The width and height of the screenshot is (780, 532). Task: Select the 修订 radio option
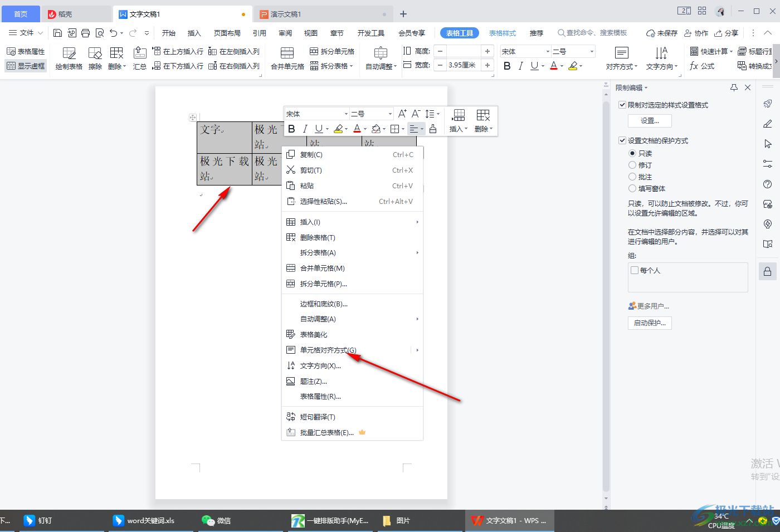coord(632,165)
